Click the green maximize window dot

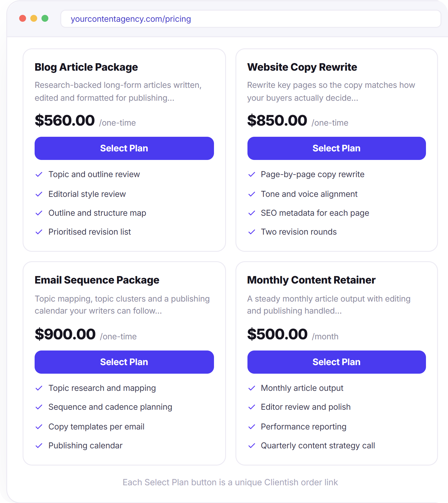(45, 18)
